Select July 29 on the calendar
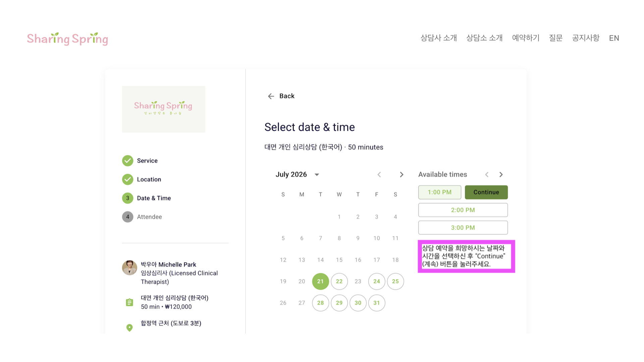Image resolution: width=644 pixels, height=362 pixels. 339,303
